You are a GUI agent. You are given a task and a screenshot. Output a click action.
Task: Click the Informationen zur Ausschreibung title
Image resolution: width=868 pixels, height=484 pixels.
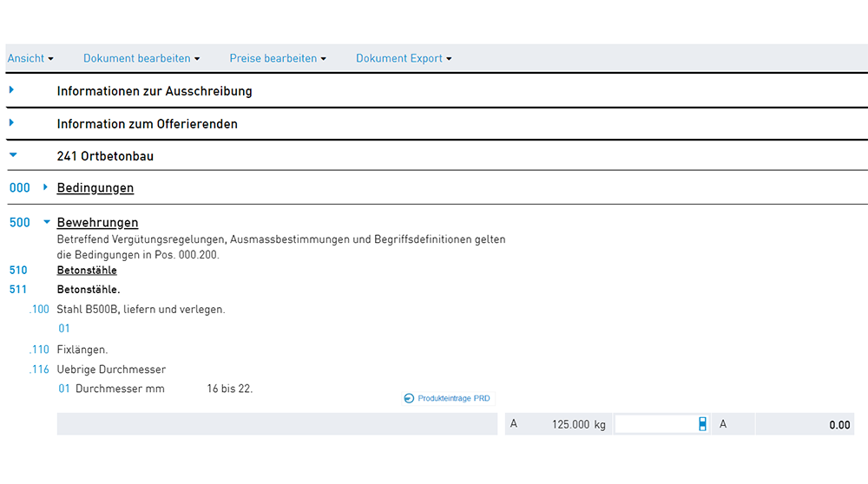[x=155, y=91]
